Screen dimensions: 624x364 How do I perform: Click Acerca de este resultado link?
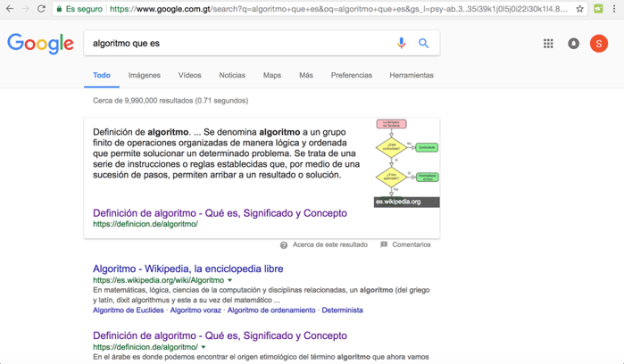pyautogui.click(x=330, y=244)
